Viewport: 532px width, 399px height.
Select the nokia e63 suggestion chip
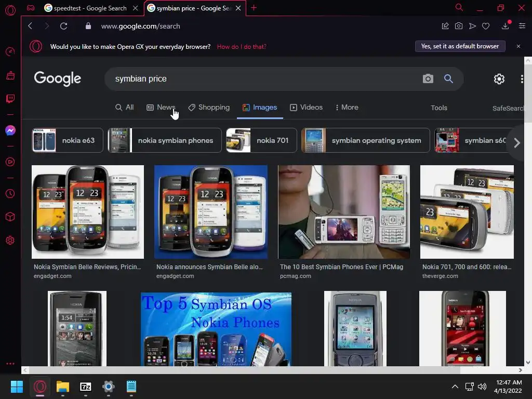point(68,140)
